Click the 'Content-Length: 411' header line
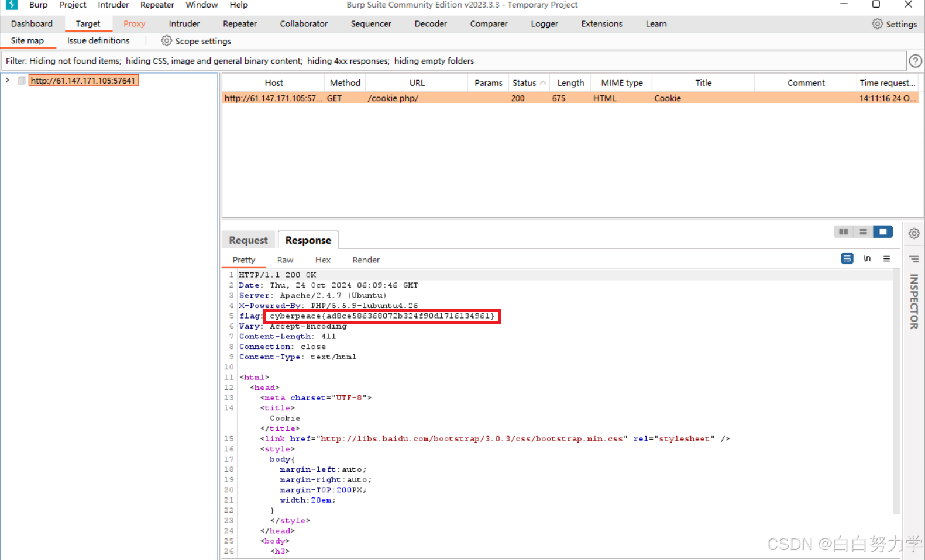The width and height of the screenshot is (925, 560). point(287,337)
